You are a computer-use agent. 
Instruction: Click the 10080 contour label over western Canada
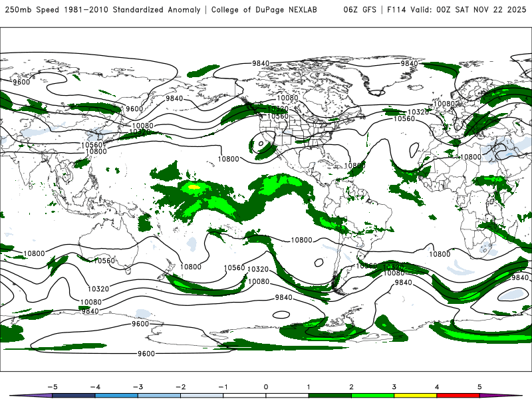(x=287, y=98)
